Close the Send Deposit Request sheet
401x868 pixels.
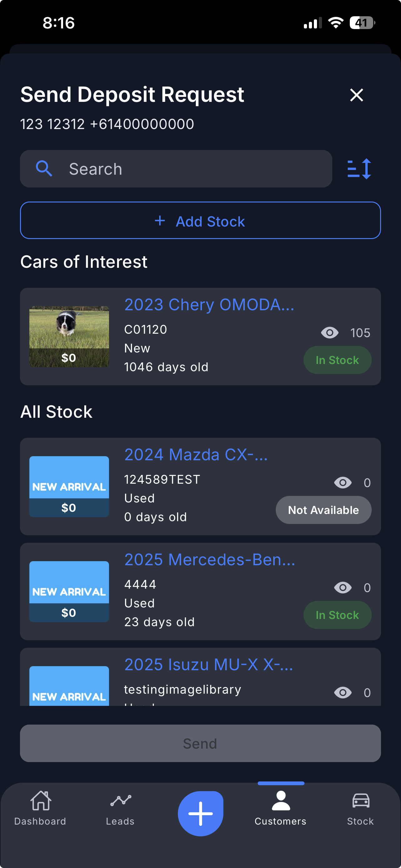tap(356, 95)
